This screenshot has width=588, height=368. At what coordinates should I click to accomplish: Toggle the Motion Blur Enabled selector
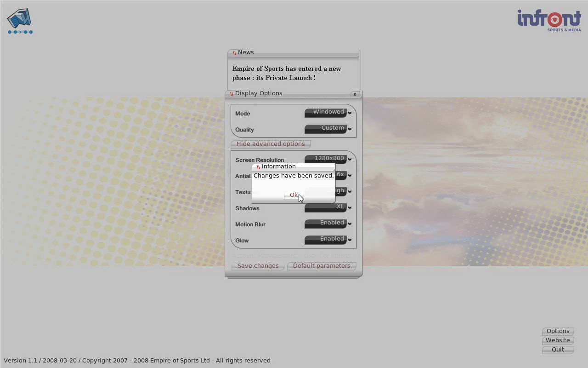coord(328,224)
